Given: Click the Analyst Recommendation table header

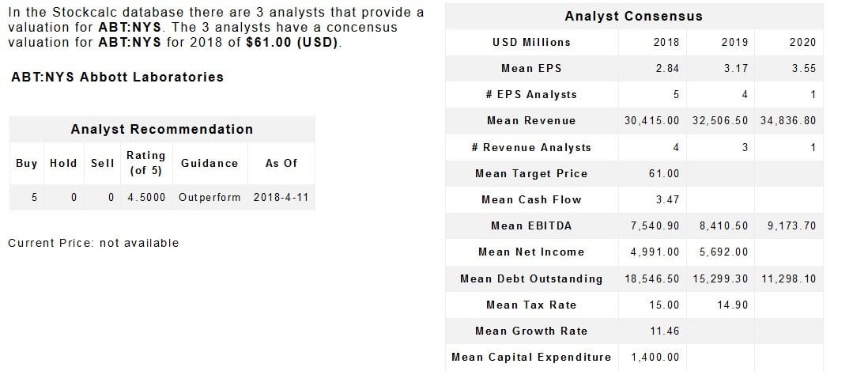Looking at the screenshot, I should 162,129.
